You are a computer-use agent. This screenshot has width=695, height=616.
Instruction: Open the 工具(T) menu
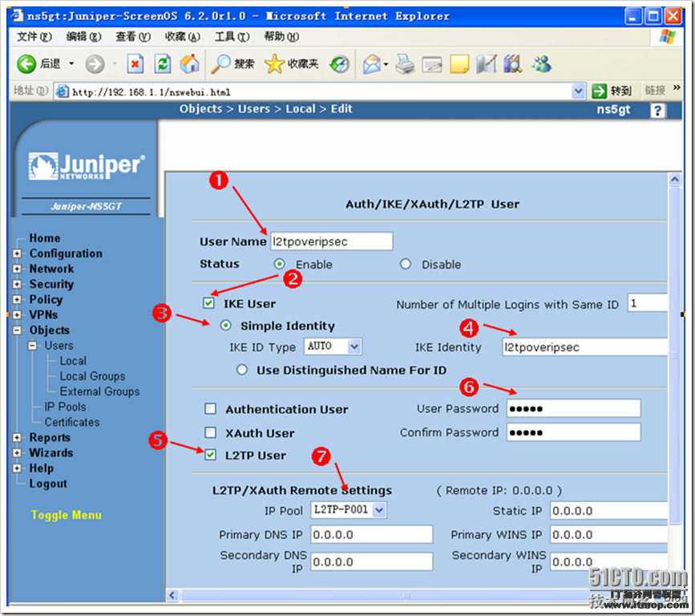232,37
